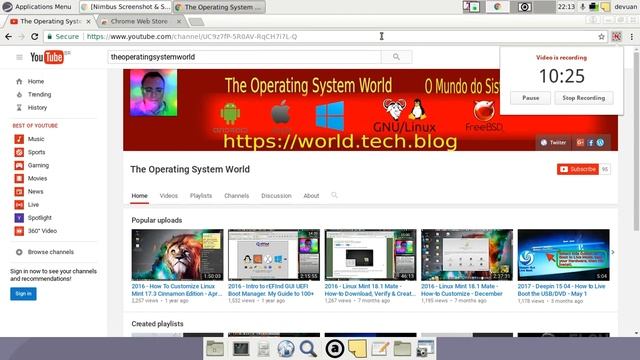Click the YouTube logo
Image resolution: width=640 pixels, height=360 pixels.
click(47, 57)
